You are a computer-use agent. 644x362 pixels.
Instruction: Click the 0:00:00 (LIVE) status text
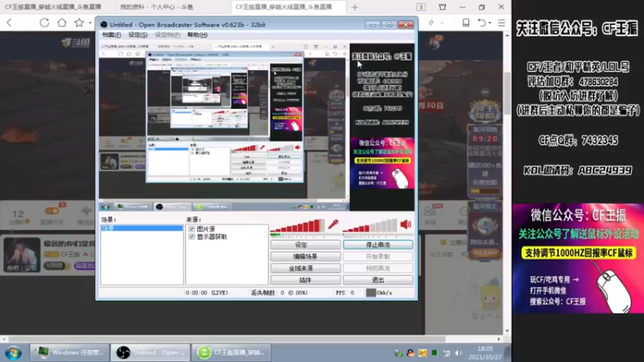207,293
